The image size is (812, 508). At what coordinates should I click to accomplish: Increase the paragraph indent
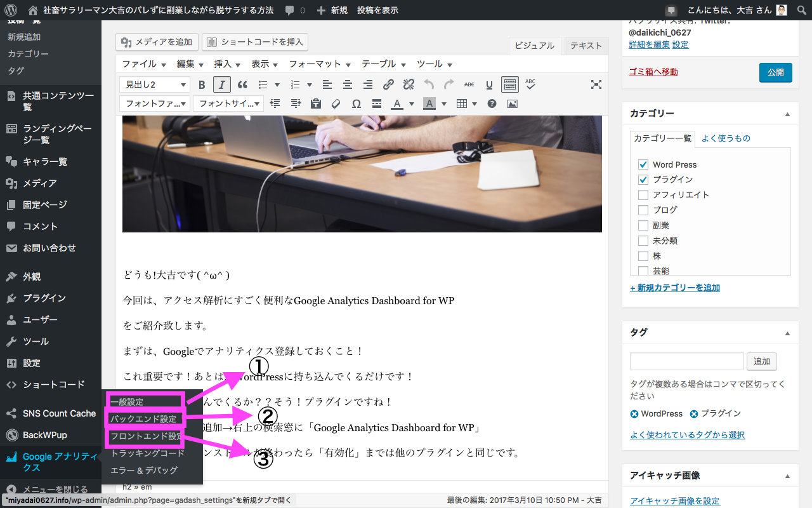(296, 104)
